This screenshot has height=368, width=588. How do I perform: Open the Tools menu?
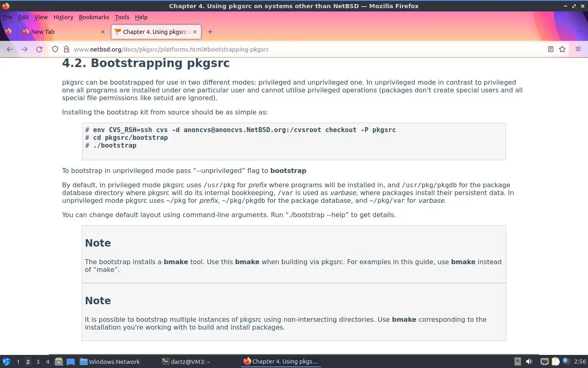pyautogui.click(x=122, y=17)
